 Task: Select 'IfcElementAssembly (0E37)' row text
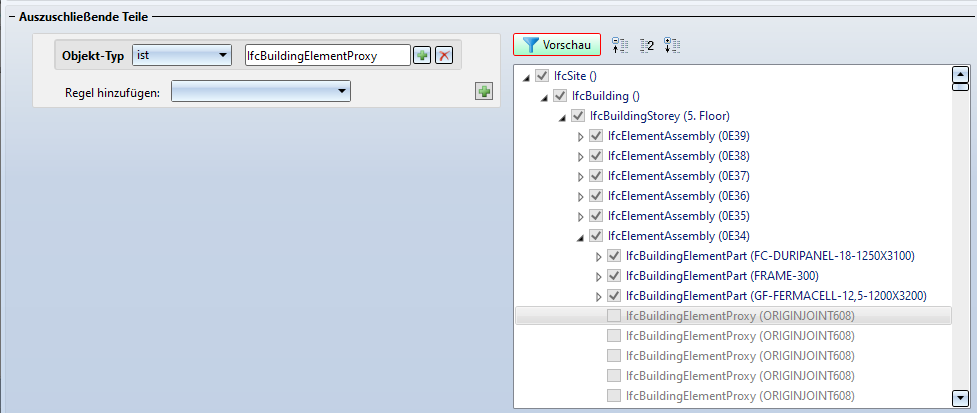(679, 176)
